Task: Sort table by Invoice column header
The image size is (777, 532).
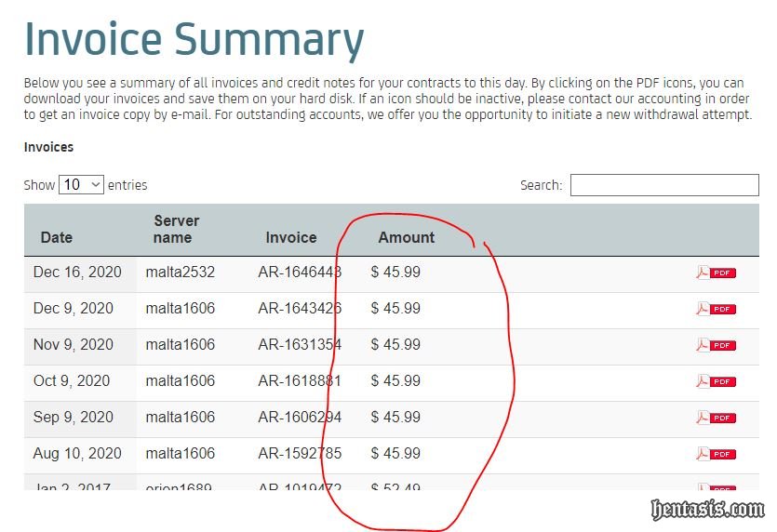Action: pos(291,237)
